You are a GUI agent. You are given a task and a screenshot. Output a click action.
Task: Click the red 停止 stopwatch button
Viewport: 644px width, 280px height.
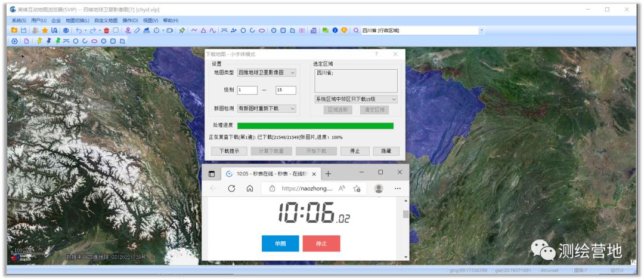tap(321, 244)
